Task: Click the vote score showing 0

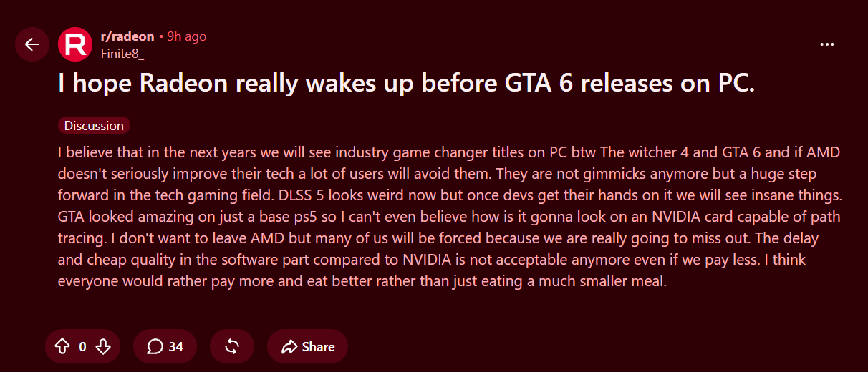Action: point(82,347)
